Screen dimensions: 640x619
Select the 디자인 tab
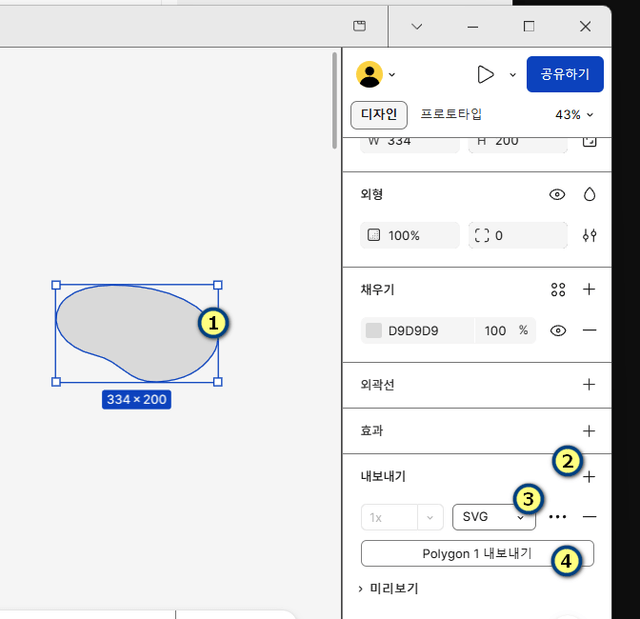pos(379,115)
